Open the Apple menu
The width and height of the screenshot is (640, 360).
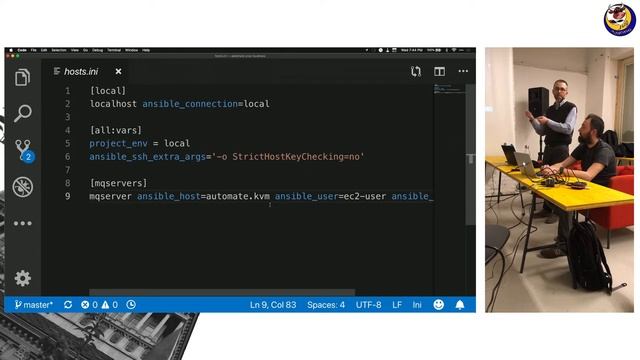(x=11, y=50)
